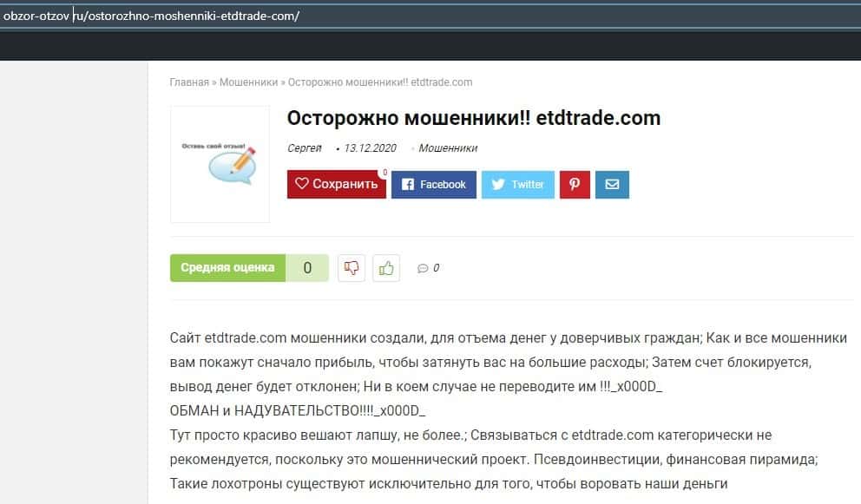Click the line starting 'Такие лохотроны существуют'
861x504 pixels.
coord(449,484)
